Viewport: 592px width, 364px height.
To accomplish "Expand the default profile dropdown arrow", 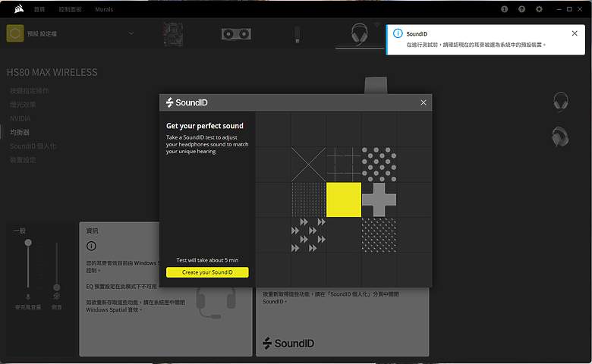I will [x=131, y=33].
